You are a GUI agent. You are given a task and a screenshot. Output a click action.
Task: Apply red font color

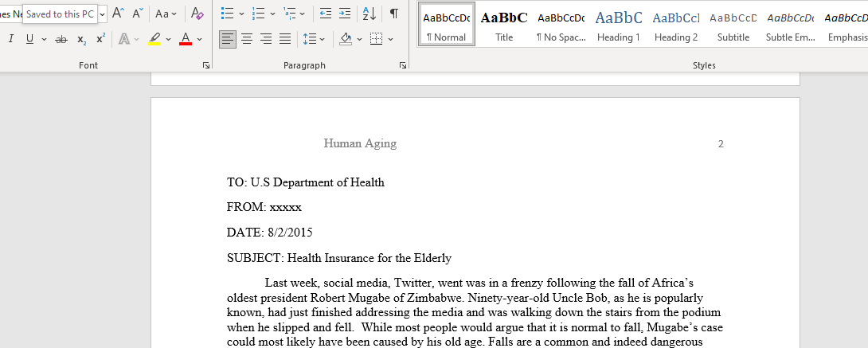(x=186, y=39)
